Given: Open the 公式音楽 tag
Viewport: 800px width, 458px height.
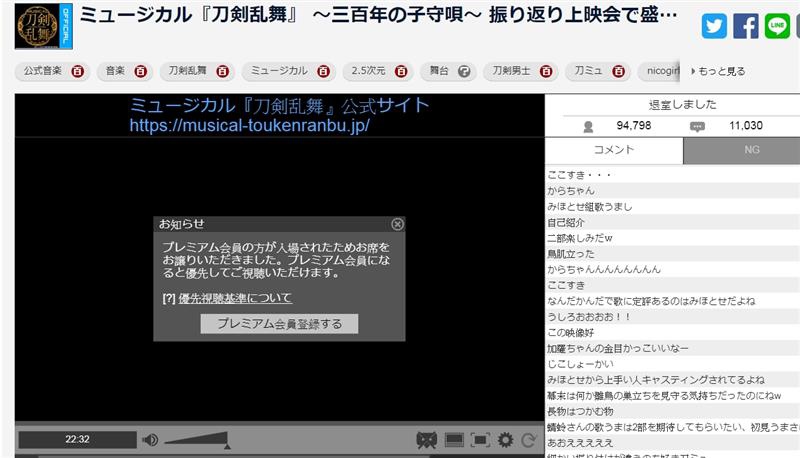Looking at the screenshot, I should [x=43, y=71].
